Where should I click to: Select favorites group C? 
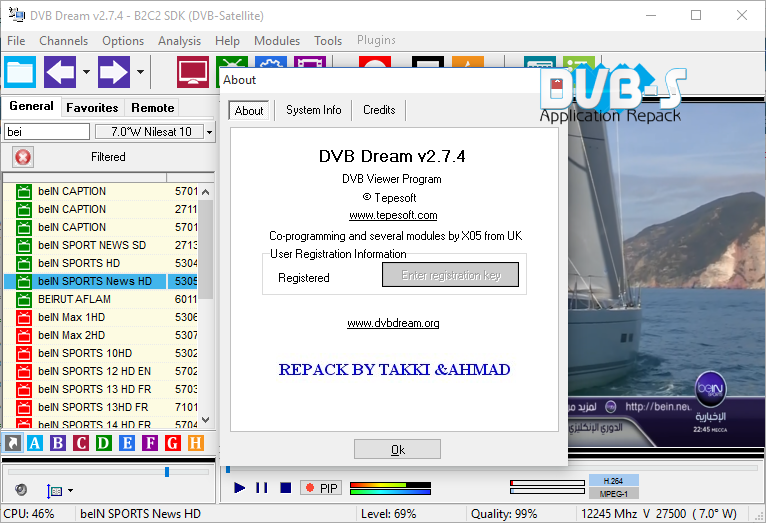(81, 443)
